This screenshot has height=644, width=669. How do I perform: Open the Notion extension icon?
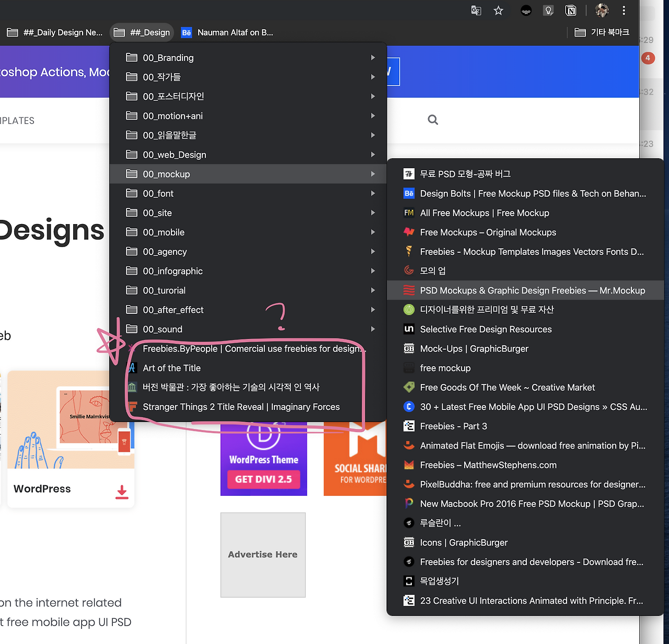point(571,11)
